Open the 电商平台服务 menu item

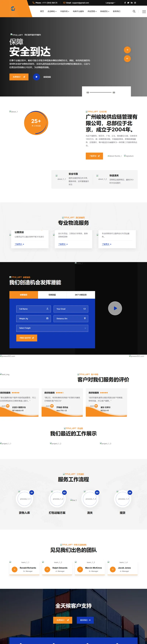(78, 11)
